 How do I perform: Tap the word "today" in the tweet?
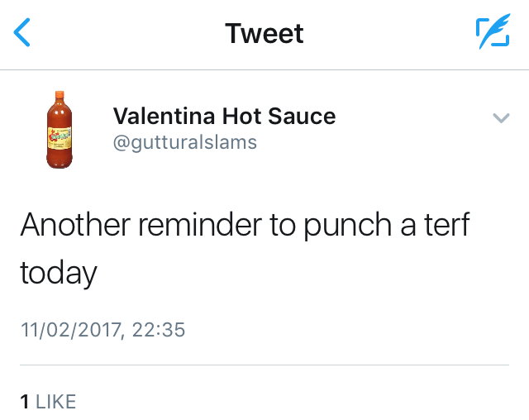tap(59, 271)
